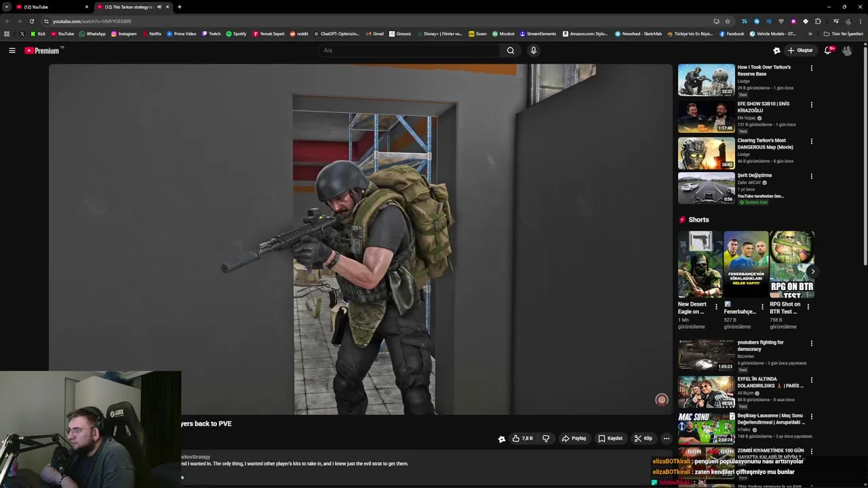Open the Facebook bookmark link
The width and height of the screenshot is (868, 488).
coord(732,33)
